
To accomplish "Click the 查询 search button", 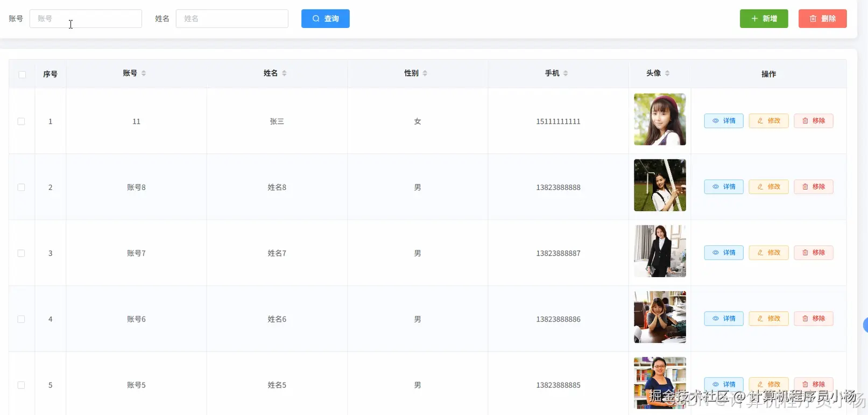I will click(325, 19).
